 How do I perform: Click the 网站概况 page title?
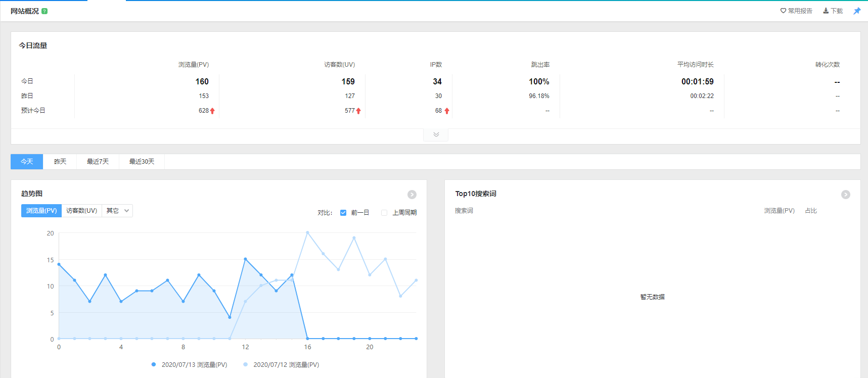(25, 11)
